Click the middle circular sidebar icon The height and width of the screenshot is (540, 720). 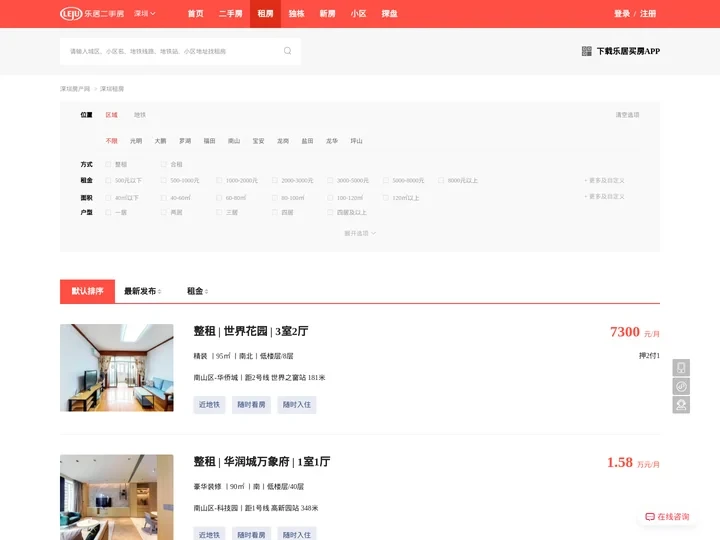click(681, 386)
